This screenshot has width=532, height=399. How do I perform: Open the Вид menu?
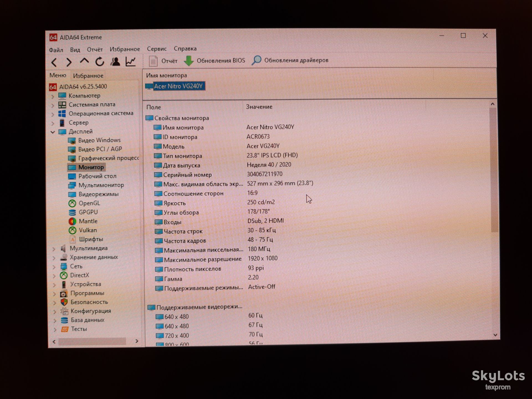point(75,50)
